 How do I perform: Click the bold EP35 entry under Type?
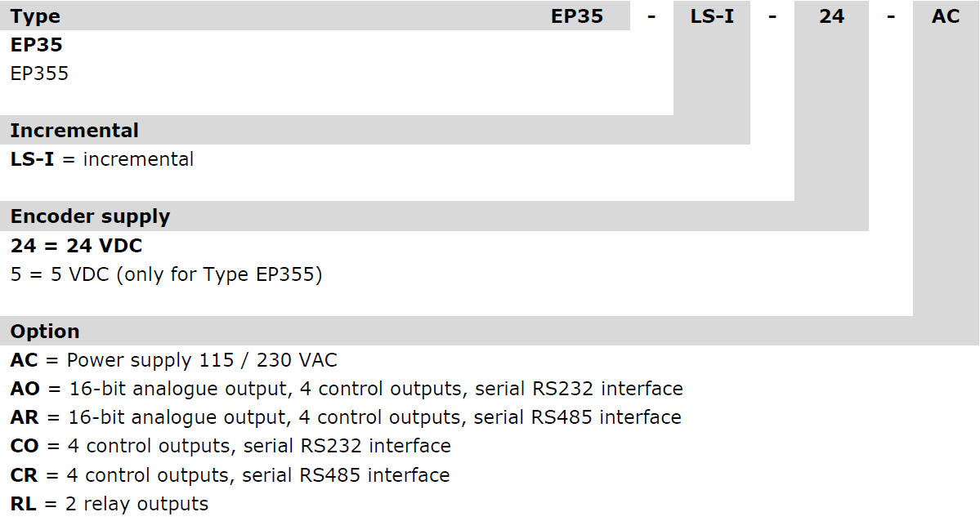coord(37,45)
